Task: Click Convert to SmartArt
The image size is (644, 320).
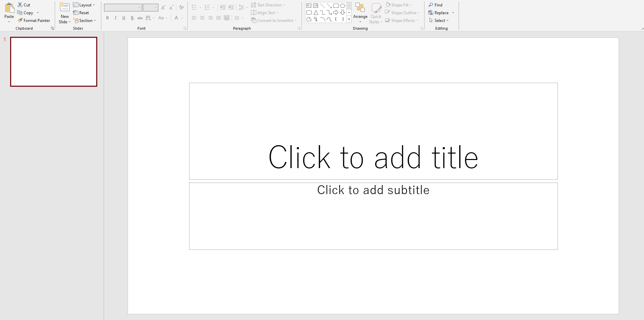Action: pyautogui.click(x=274, y=21)
